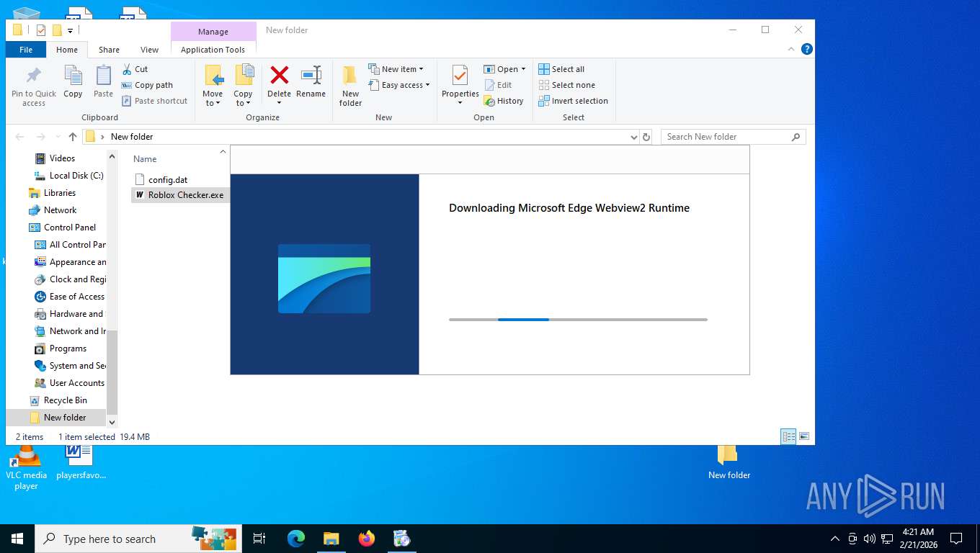Click the Search New folder box

click(733, 137)
